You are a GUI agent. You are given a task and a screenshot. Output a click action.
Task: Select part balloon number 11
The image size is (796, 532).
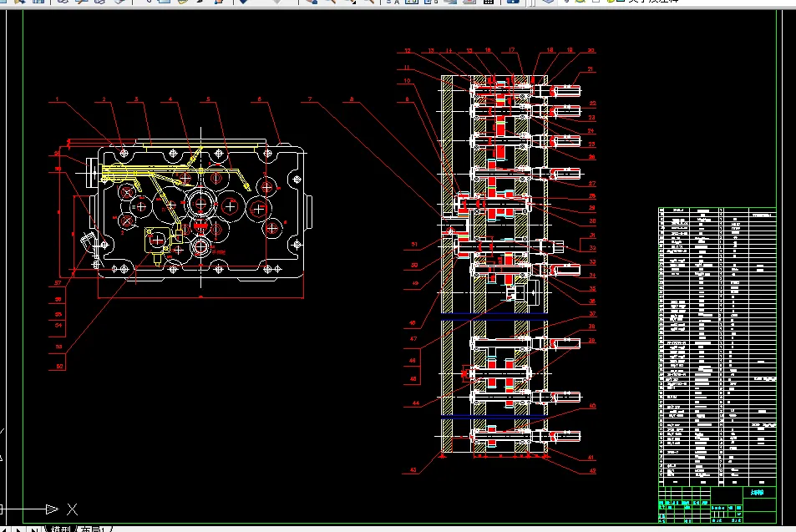[x=407, y=68]
